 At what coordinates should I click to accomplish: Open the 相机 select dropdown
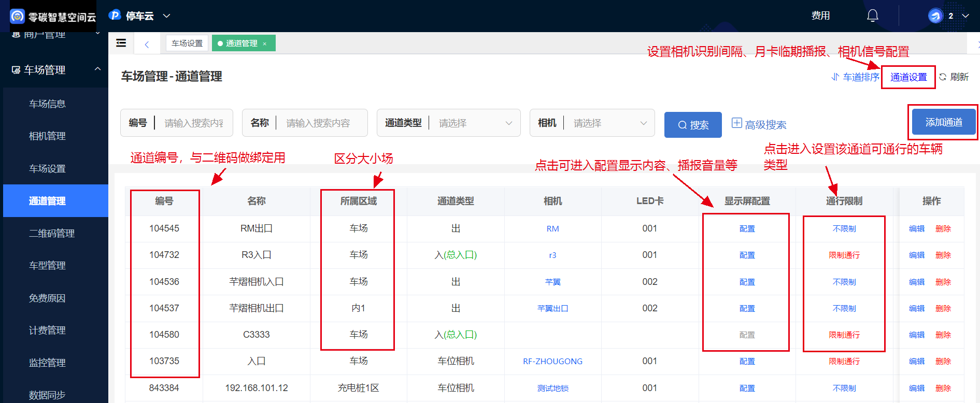(592, 123)
